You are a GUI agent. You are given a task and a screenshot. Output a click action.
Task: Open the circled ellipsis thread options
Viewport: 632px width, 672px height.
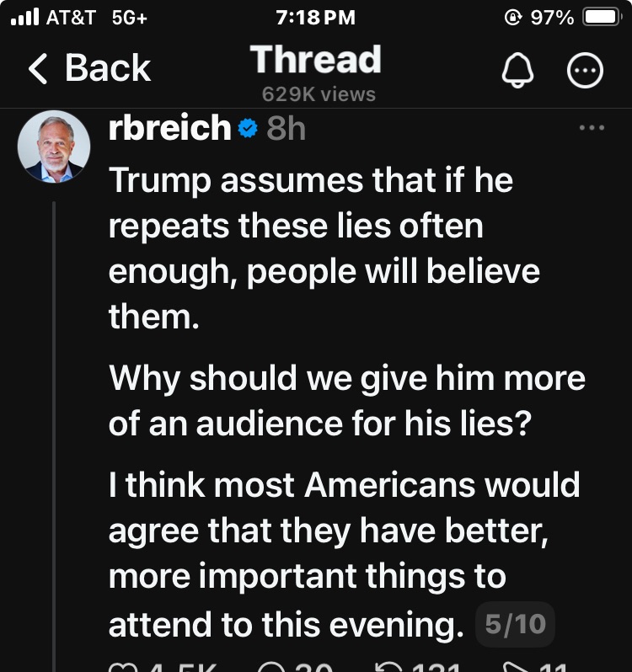tap(586, 72)
